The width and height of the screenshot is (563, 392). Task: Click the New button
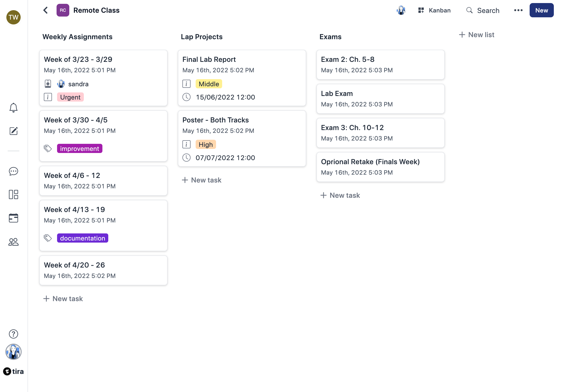pyautogui.click(x=541, y=10)
